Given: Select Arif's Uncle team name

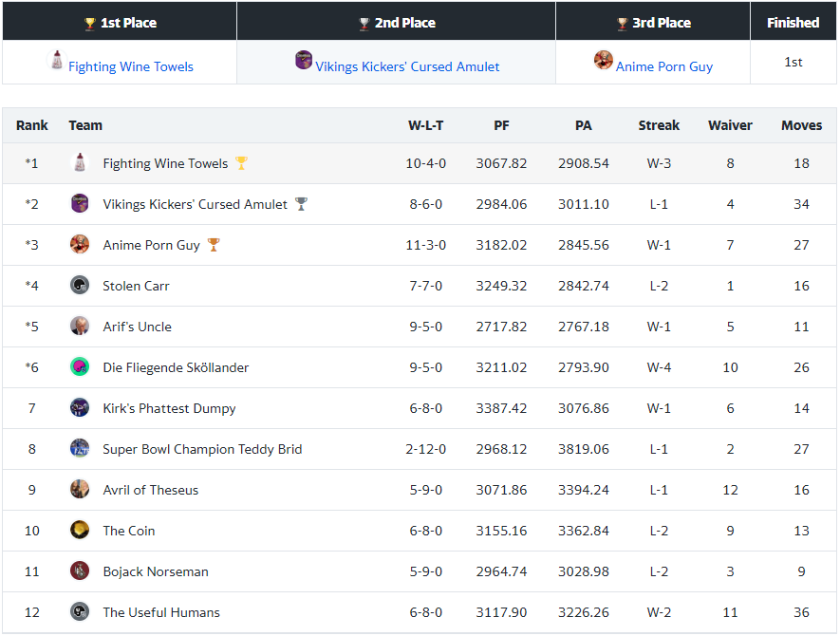Looking at the screenshot, I should click(x=137, y=327).
